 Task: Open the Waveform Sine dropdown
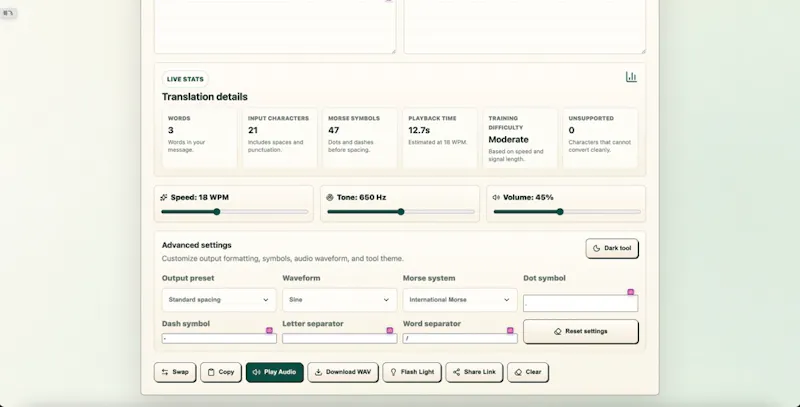pos(339,300)
